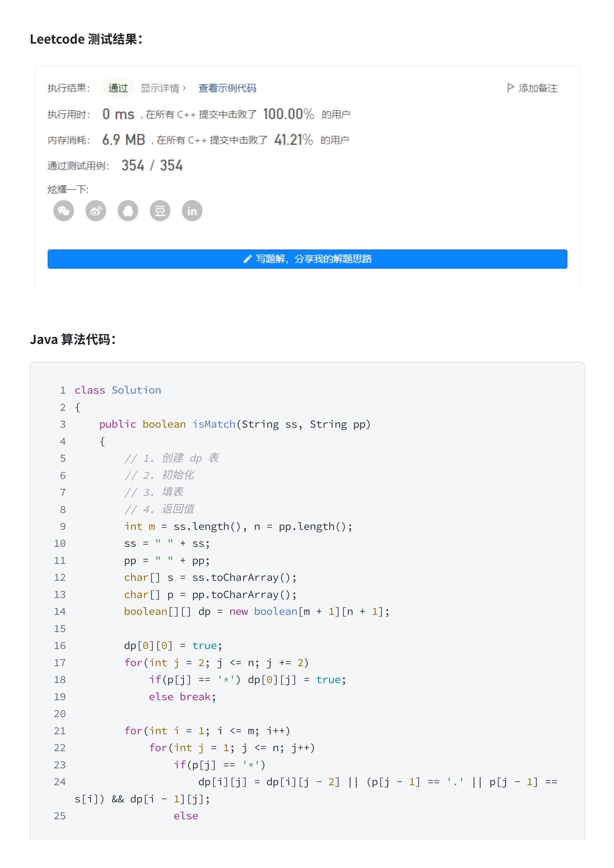614x868 pixels.
Task: Click the 0 ms runtime value
Action: point(118,114)
